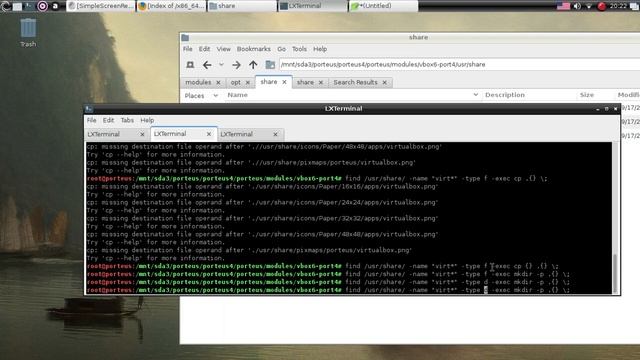Open Help menu in LXTerminal

[147, 120]
